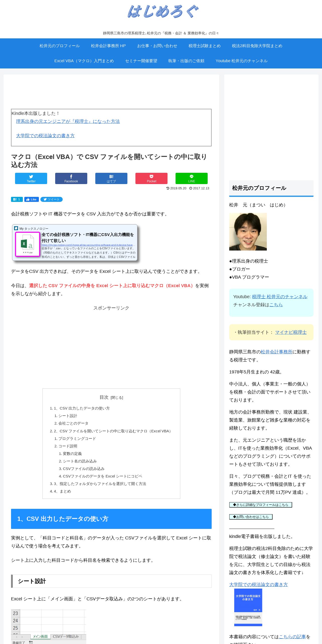
Task: Open sidebar 大学院での税法論文の書き方 link
Action: tap(259, 585)
